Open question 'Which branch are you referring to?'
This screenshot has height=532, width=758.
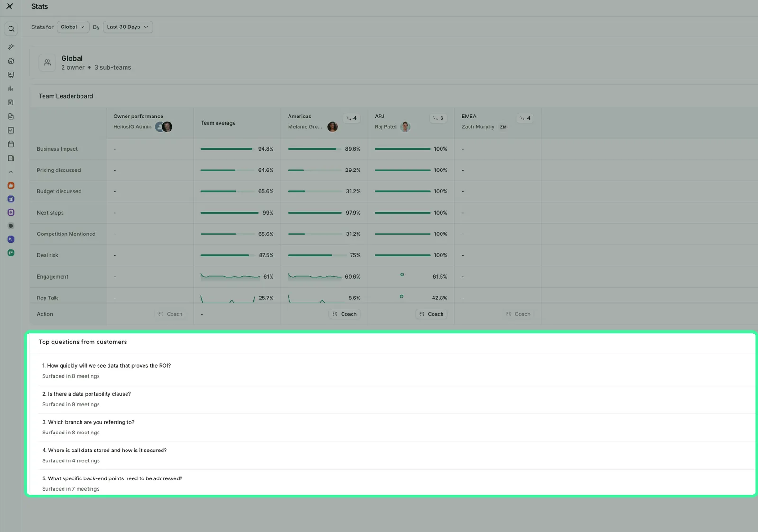(88, 422)
